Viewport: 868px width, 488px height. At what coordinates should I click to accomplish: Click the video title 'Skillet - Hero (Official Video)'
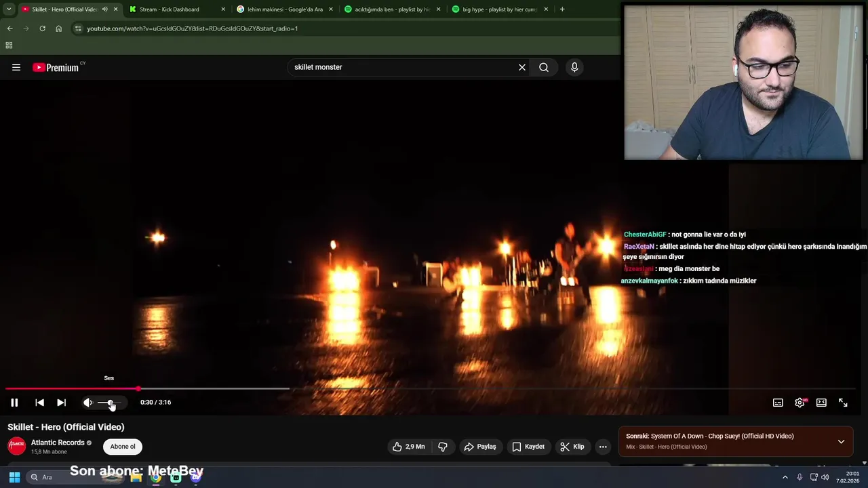click(x=66, y=427)
